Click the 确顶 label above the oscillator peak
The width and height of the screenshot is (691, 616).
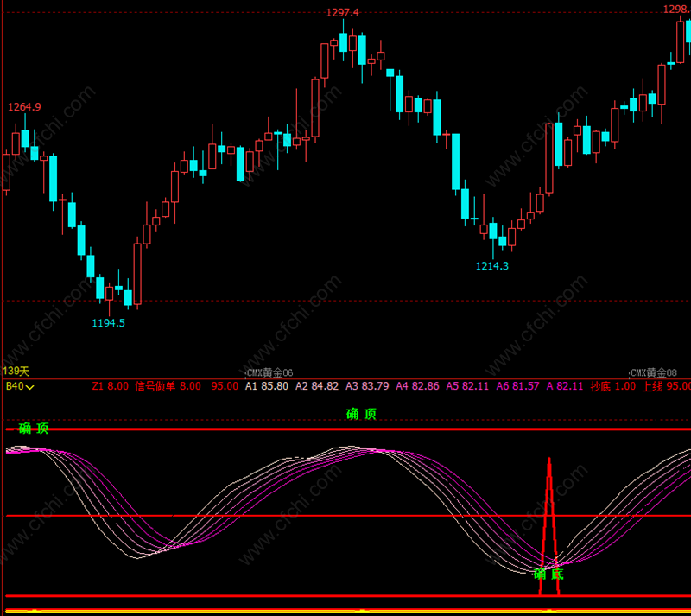click(361, 414)
